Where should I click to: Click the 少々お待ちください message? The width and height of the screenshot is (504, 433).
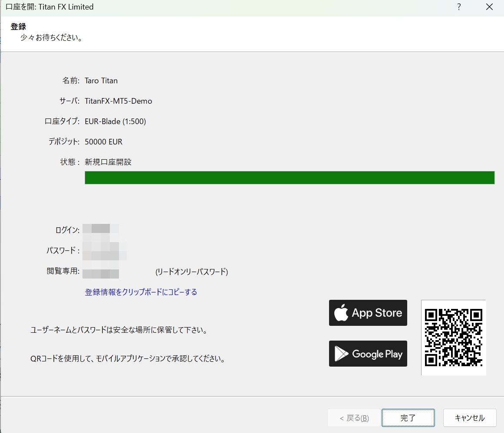pyautogui.click(x=52, y=38)
